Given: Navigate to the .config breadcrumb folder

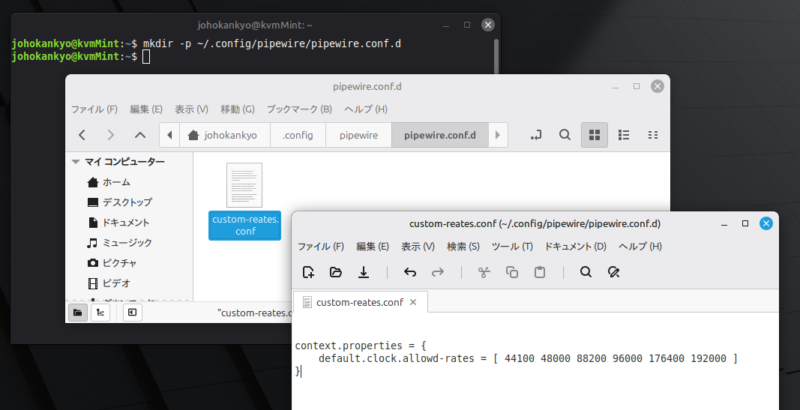Looking at the screenshot, I should (x=298, y=135).
